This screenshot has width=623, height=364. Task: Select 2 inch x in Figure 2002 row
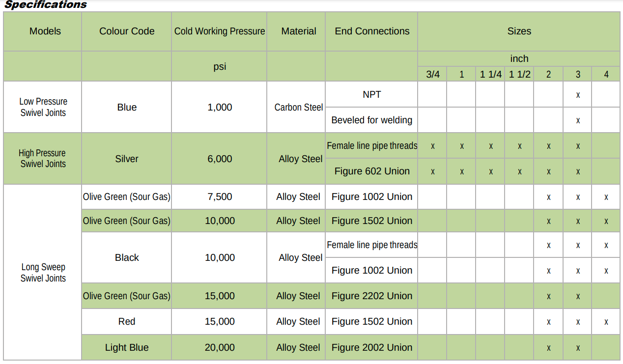point(549,348)
